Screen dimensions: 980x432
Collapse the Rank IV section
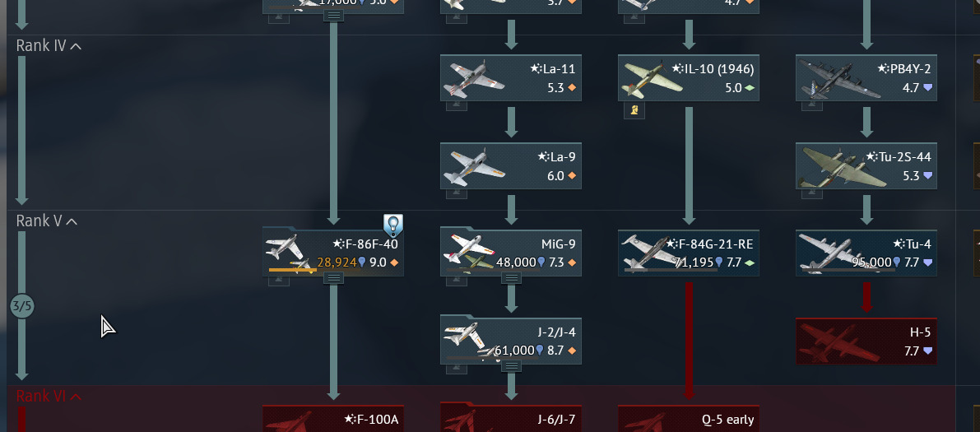click(49, 45)
